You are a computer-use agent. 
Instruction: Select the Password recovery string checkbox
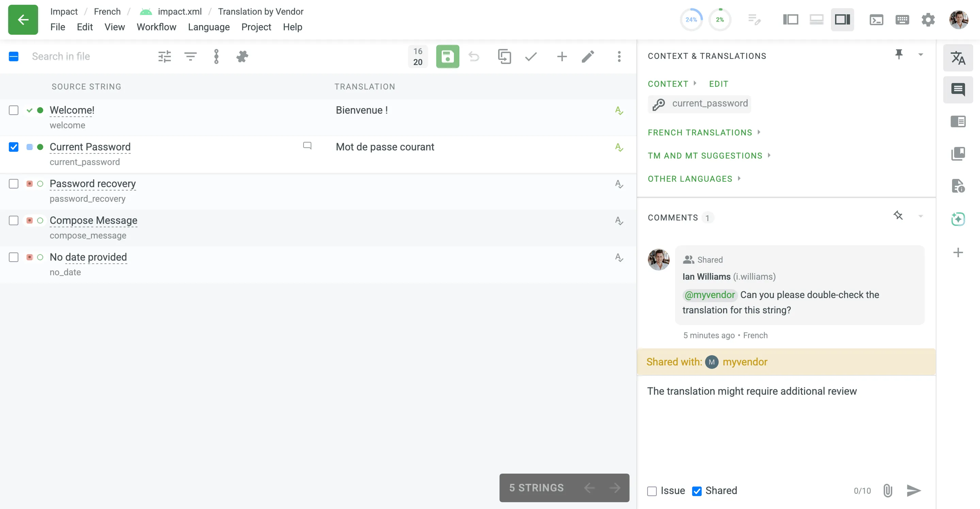click(x=14, y=184)
